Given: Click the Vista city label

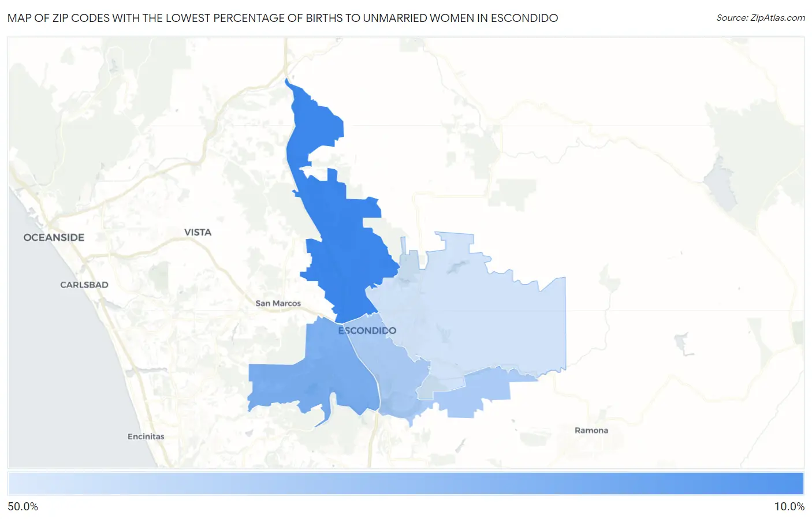Looking at the screenshot, I should coord(198,232).
